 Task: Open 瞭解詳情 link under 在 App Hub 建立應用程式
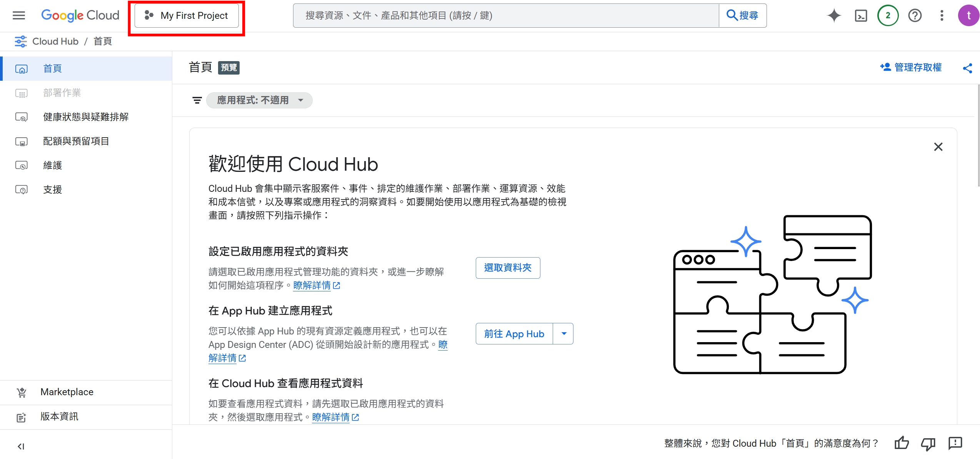click(227, 358)
